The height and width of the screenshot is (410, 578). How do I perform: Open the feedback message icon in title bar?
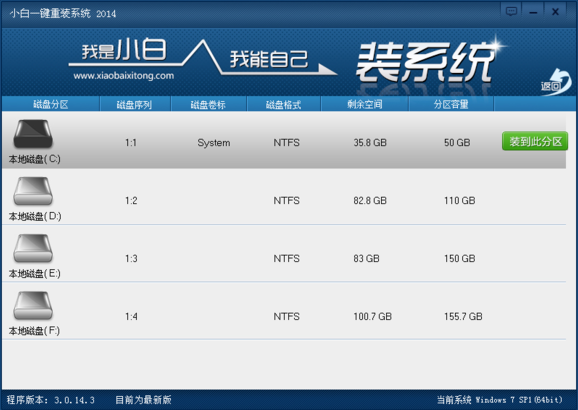(511, 12)
